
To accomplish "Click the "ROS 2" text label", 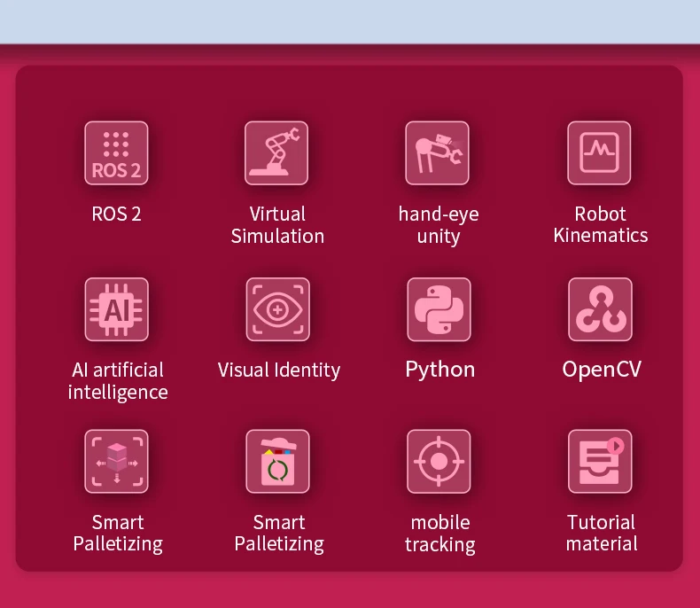I will [x=116, y=214].
